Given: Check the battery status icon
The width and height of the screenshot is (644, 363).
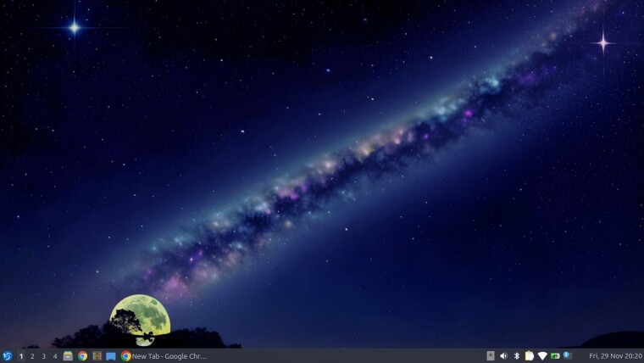Looking at the screenshot, I should [555, 356].
